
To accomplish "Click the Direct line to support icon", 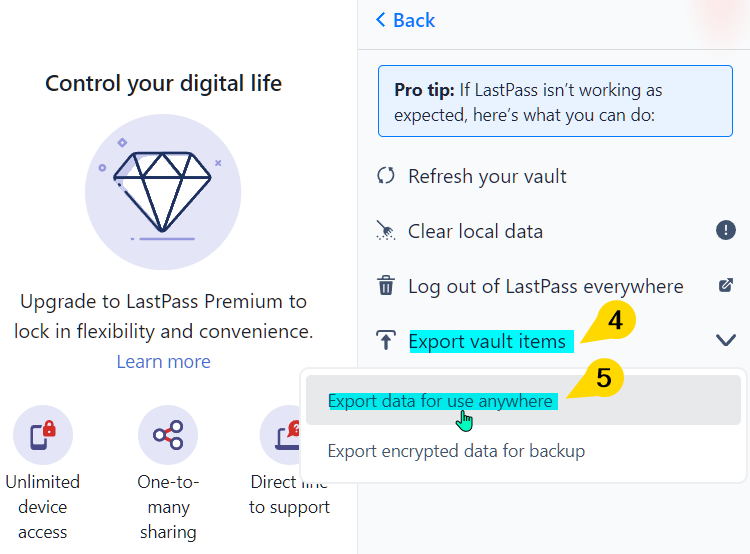I will [x=282, y=435].
